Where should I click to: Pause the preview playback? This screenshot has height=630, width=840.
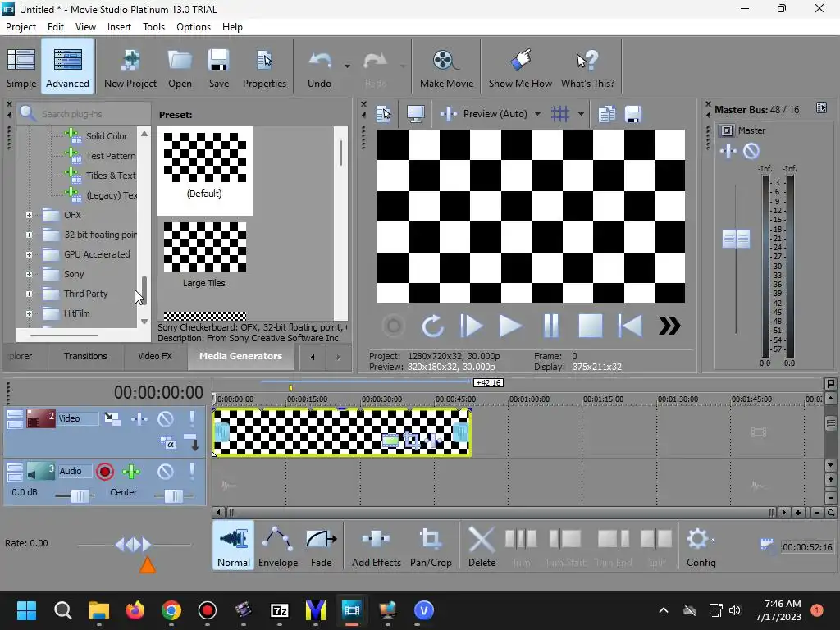pos(550,326)
